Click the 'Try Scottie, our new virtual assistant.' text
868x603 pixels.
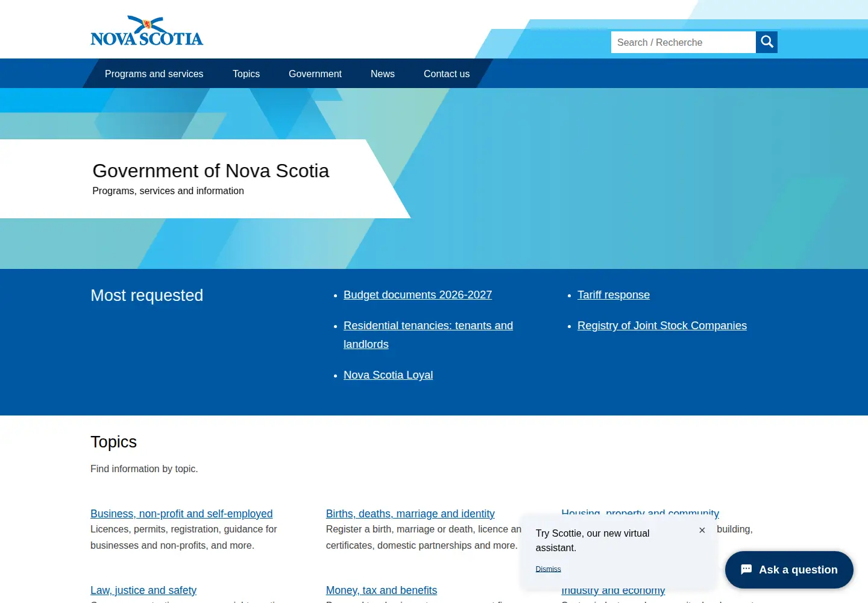[x=593, y=540]
